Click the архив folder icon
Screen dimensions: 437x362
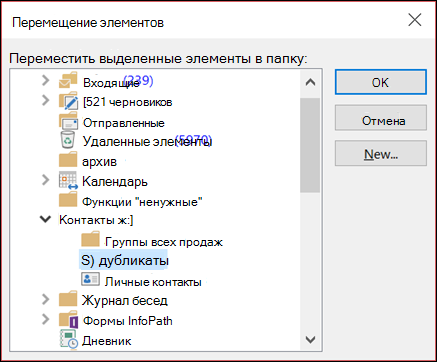pos(68,160)
